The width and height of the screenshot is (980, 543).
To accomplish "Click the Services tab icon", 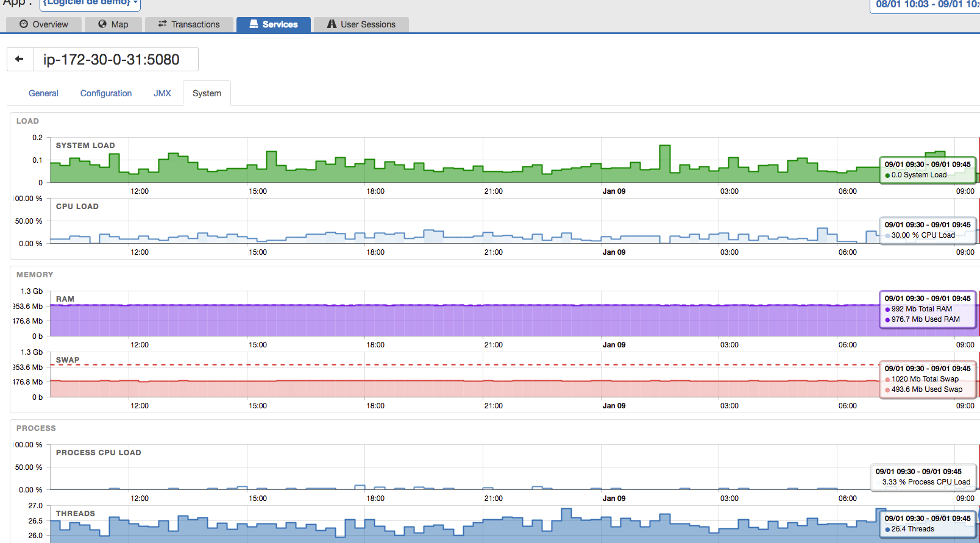I will coord(254,24).
